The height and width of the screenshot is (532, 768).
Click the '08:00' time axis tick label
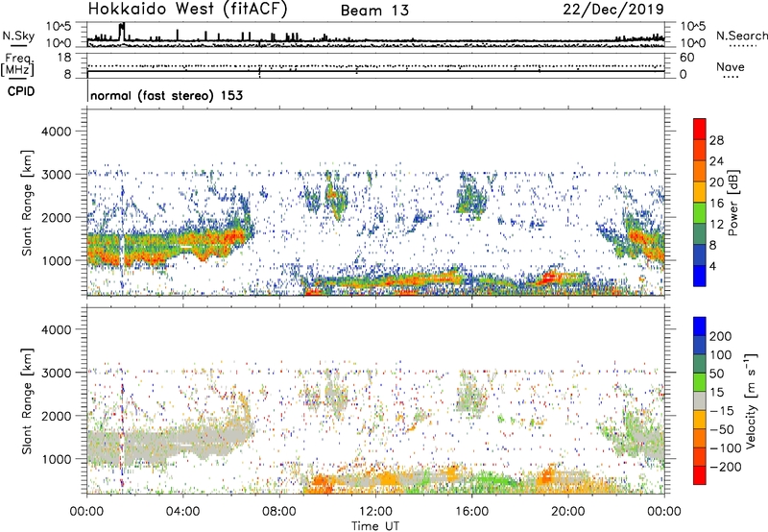279,512
